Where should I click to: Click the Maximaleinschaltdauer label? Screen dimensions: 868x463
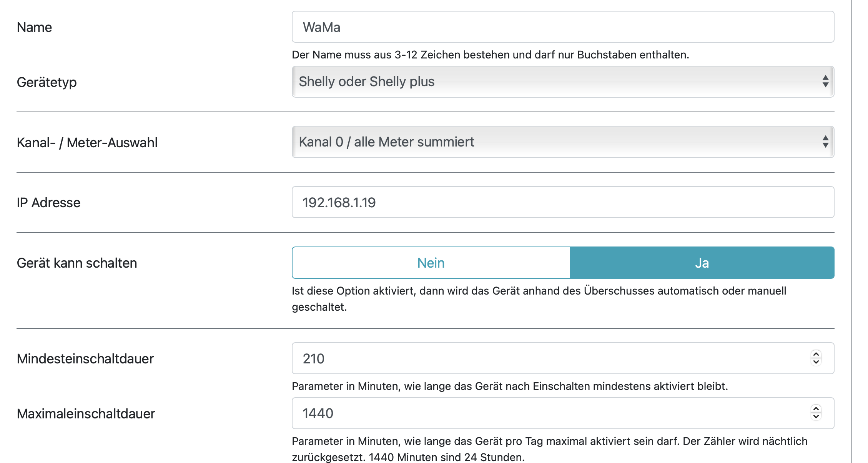point(86,414)
